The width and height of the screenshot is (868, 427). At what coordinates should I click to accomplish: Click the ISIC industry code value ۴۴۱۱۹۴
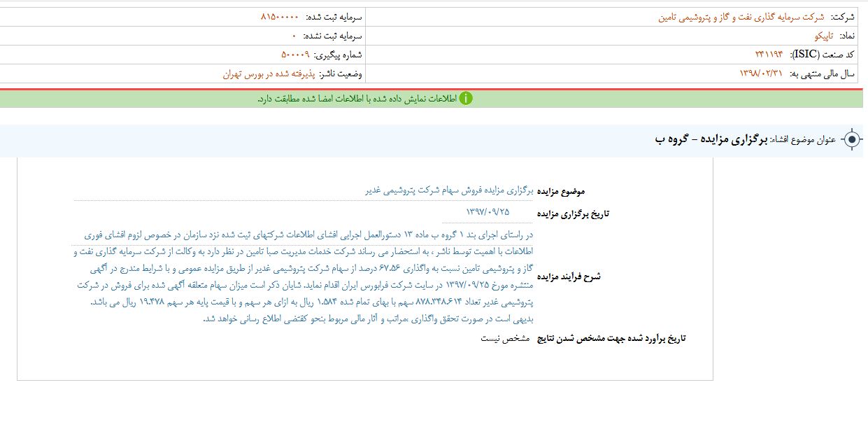(x=769, y=55)
